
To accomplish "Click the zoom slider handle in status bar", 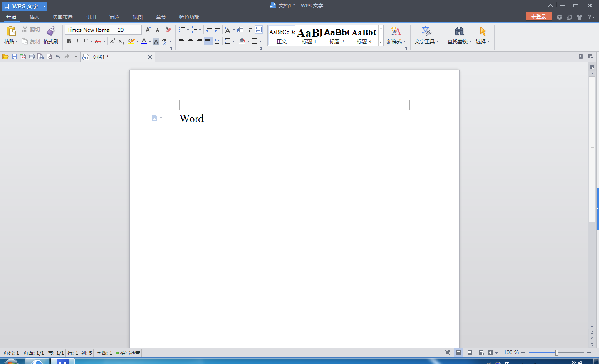I will (x=557, y=353).
